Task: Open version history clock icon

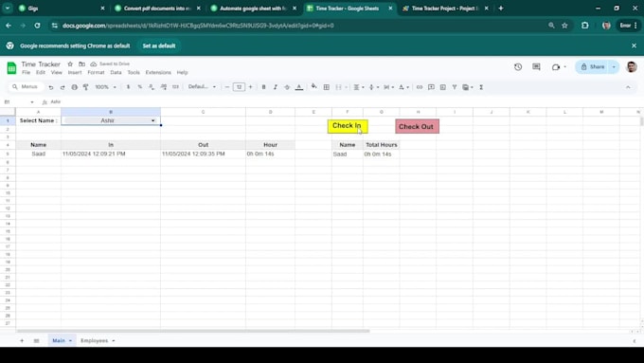Action: [518, 66]
